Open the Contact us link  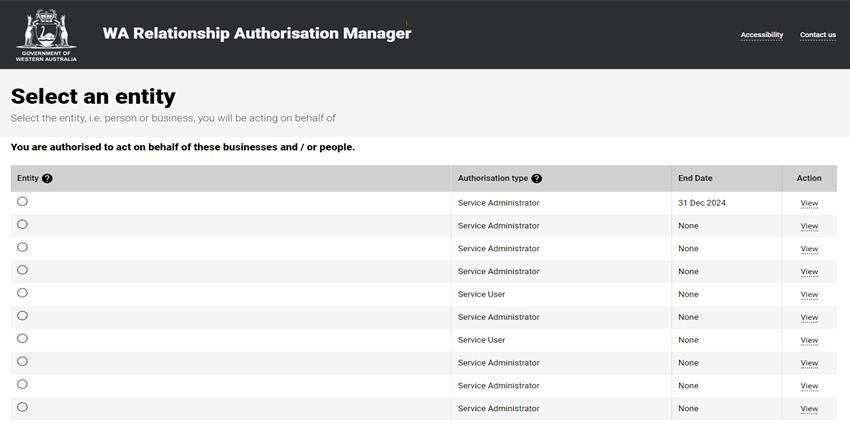point(817,35)
